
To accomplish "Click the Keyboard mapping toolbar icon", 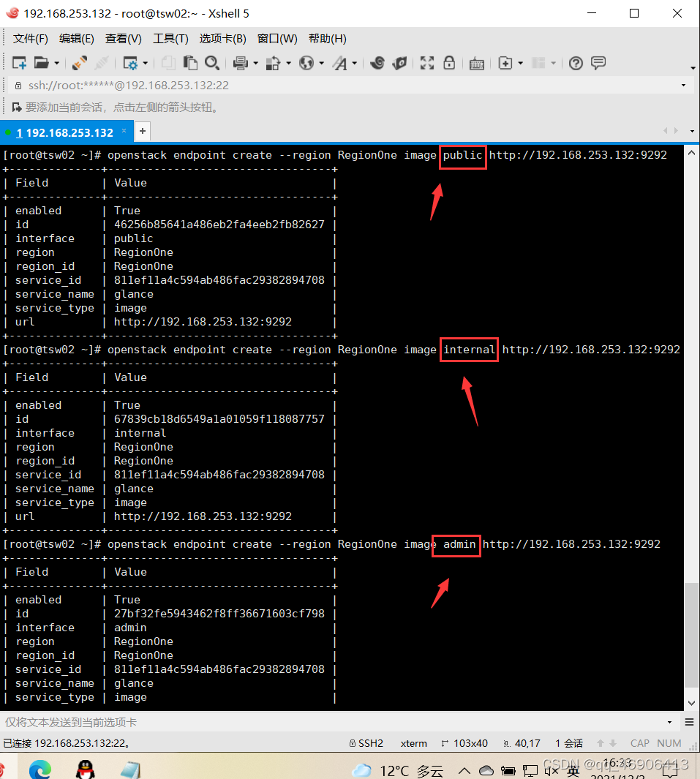I will coord(477,63).
